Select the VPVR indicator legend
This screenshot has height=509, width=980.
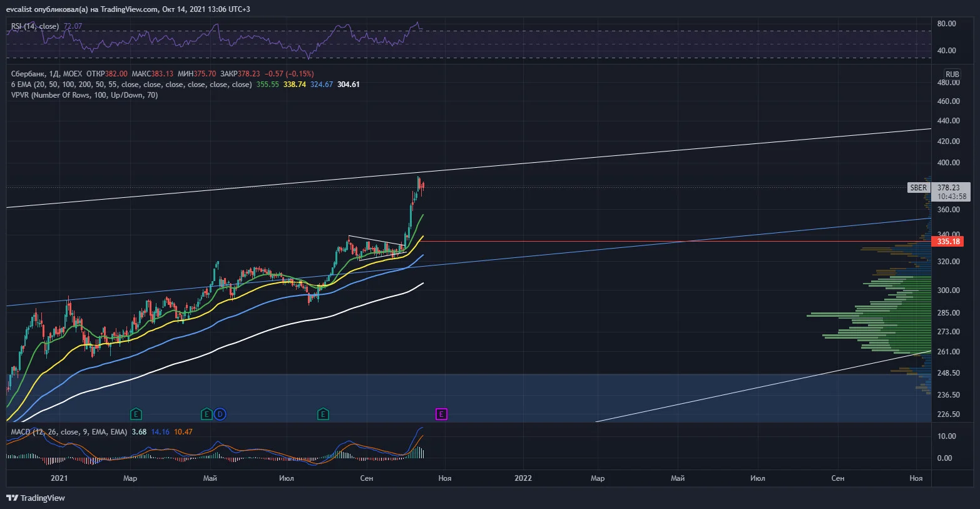coord(84,95)
